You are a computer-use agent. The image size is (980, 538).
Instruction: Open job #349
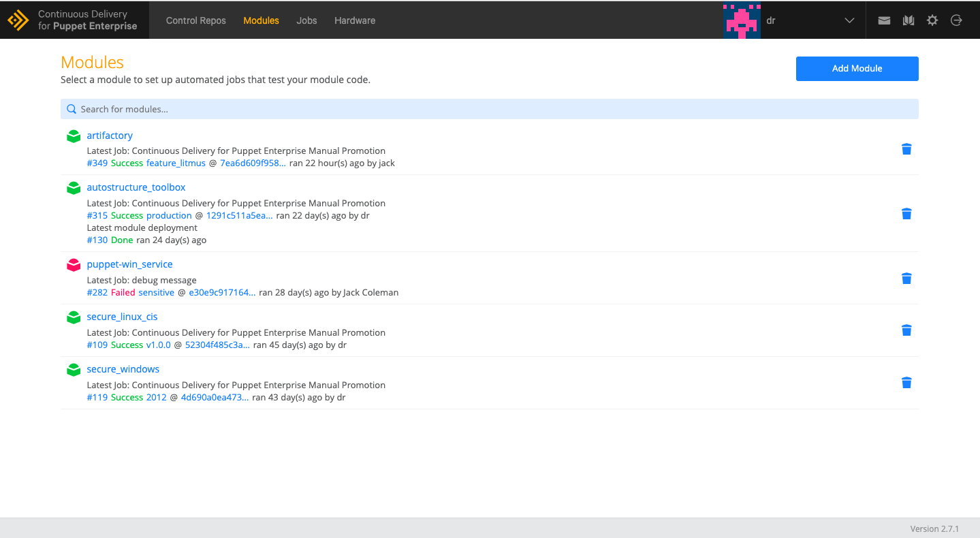pyautogui.click(x=97, y=163)
